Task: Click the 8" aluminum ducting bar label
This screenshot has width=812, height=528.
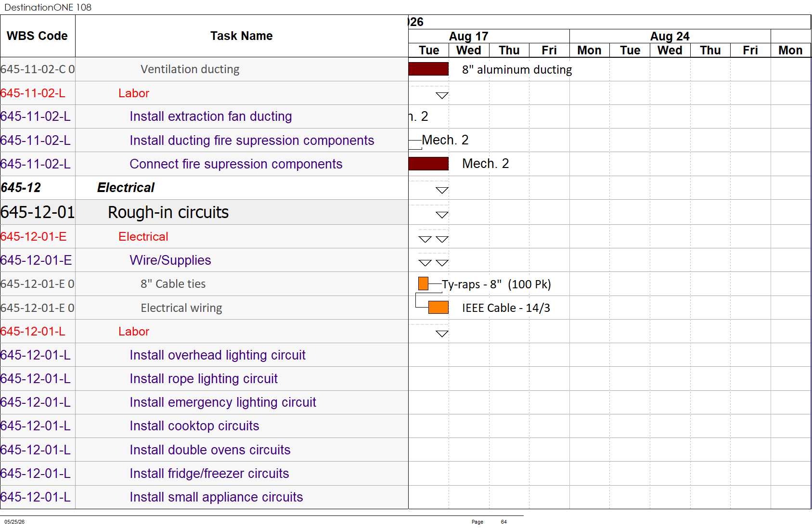Action: click(x=517, y=70)
